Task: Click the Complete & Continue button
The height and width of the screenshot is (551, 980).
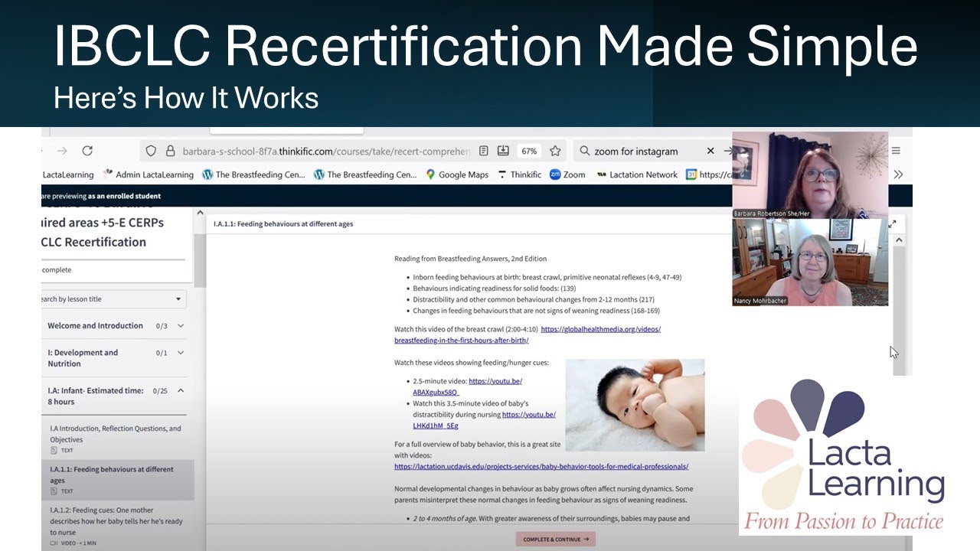Action: coord(556,539)
